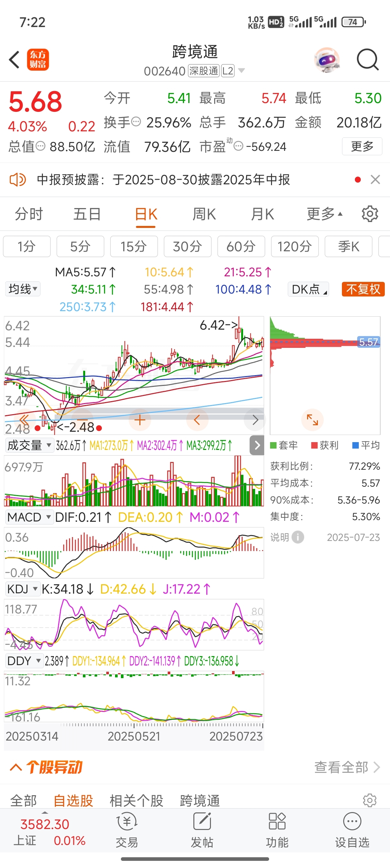
Task: Open the 更多 chart period dropdown
Action: click(x=324, y=214)
